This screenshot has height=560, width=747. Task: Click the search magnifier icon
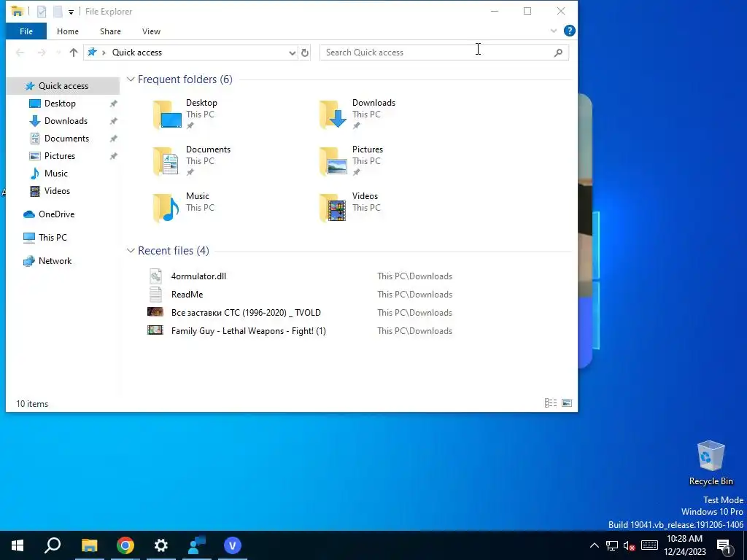pyautogui.click(x=558, y=52)
